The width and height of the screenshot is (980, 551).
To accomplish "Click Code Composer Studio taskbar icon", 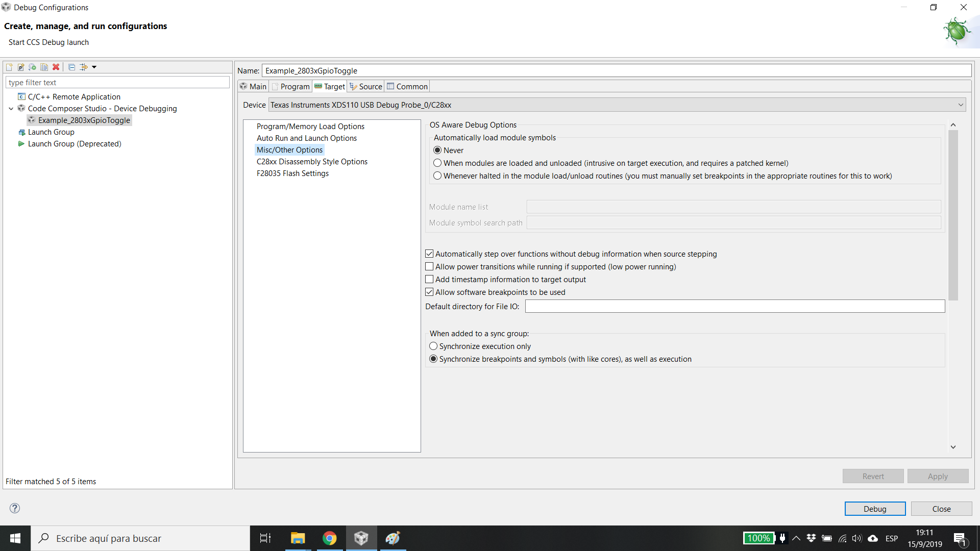I will 361,538.
